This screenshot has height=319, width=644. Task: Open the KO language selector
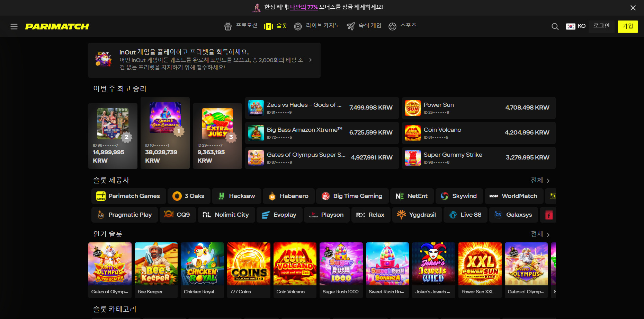576,26
